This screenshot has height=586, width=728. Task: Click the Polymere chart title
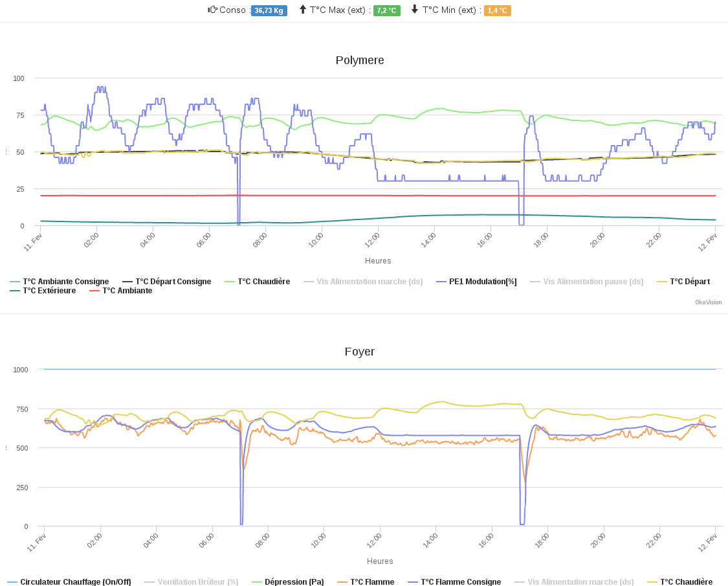(360, 60)
